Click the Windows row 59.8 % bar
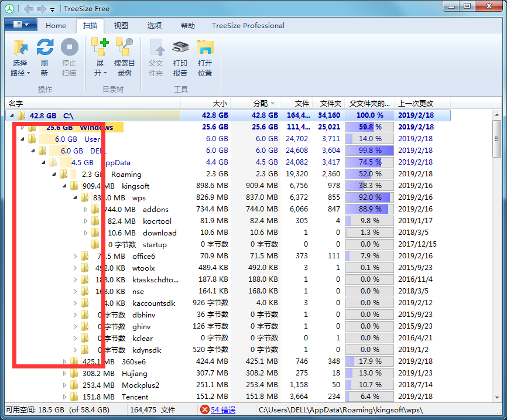The image size is (507, 420). 369,127
